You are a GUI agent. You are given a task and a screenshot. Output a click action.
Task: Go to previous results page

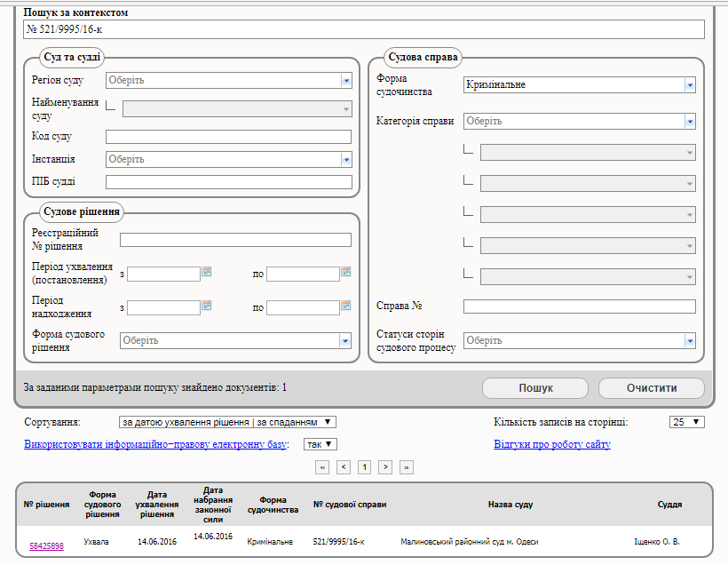click(x=344, y=466)
